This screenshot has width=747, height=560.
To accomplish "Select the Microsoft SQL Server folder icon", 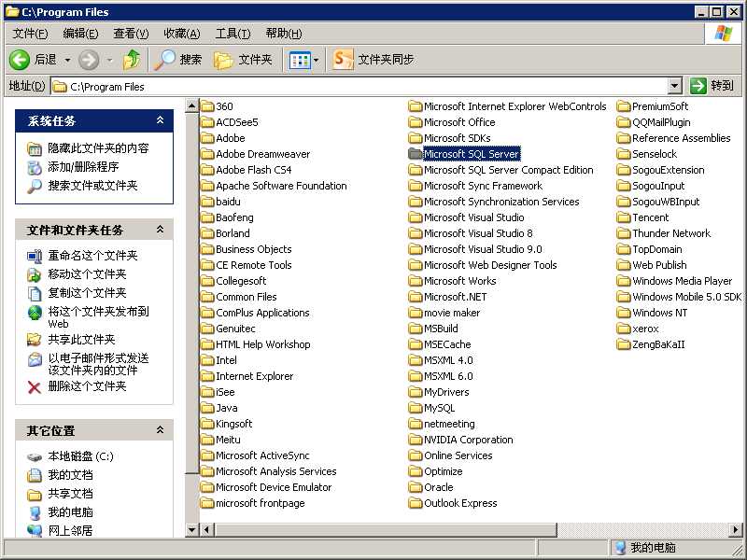I will coord(416,154).
